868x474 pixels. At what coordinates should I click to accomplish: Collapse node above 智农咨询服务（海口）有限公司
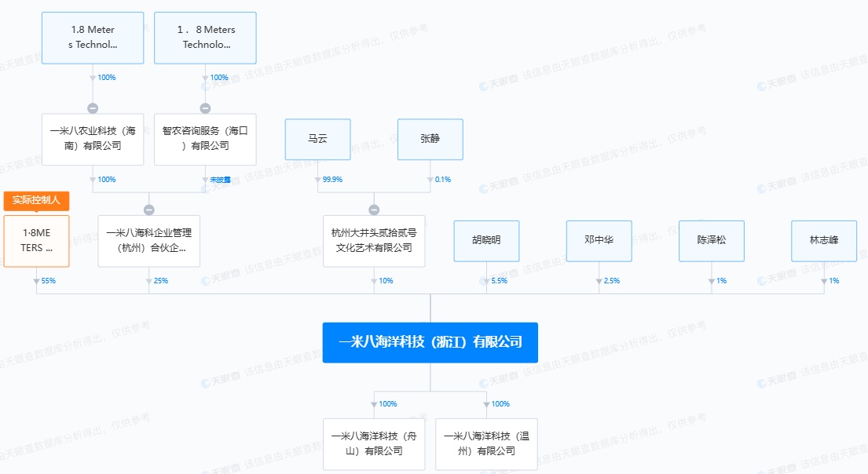(205, 108)
